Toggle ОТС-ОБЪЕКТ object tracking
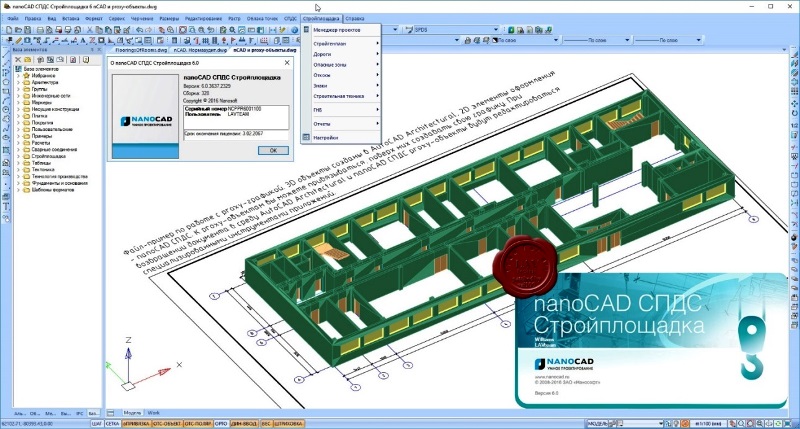 tap(167, 423)
